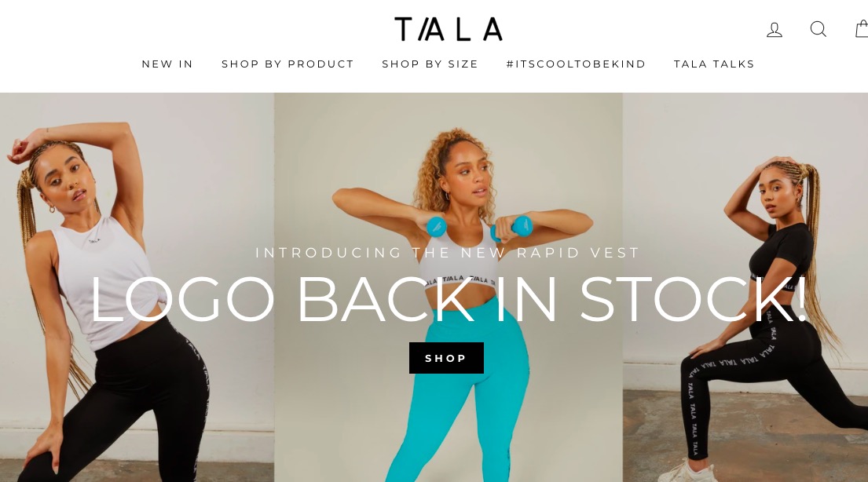868x482 pixels.
Task: Click the black SHOP button
Action: [x=446, y=358]
